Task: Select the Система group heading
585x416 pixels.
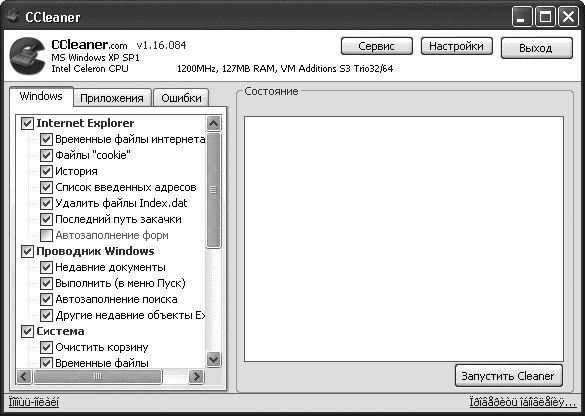Action: coord(60,331)
